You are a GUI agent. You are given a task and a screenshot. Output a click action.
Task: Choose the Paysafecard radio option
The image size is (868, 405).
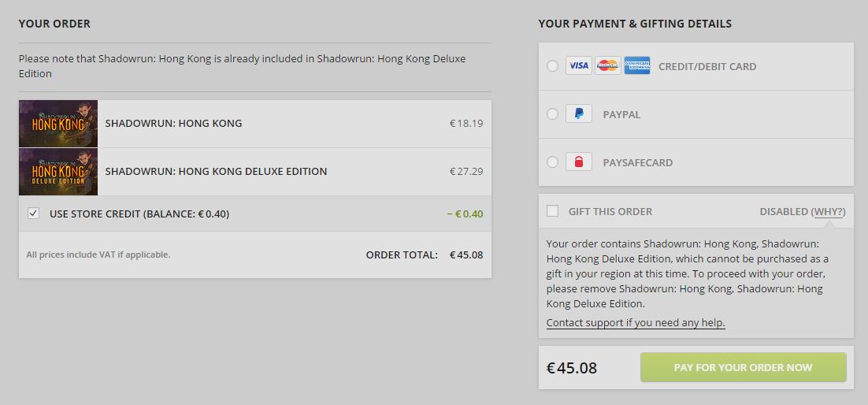tap(552, 162)
